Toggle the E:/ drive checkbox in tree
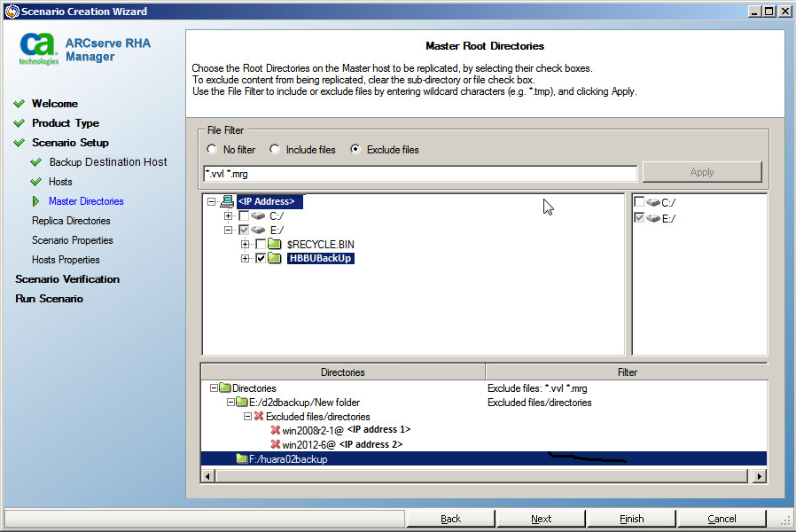 coord(244,230)
